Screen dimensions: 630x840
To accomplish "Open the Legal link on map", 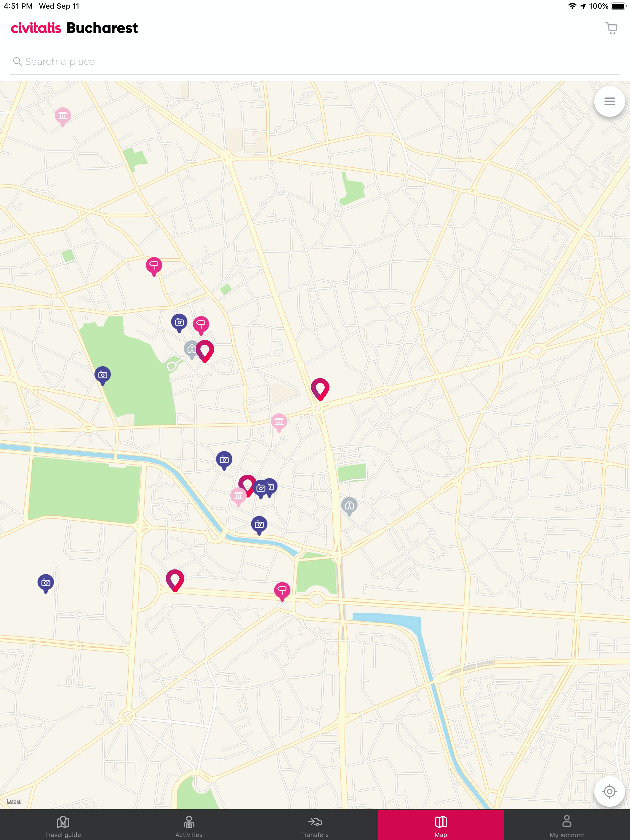I will point(14,801).
